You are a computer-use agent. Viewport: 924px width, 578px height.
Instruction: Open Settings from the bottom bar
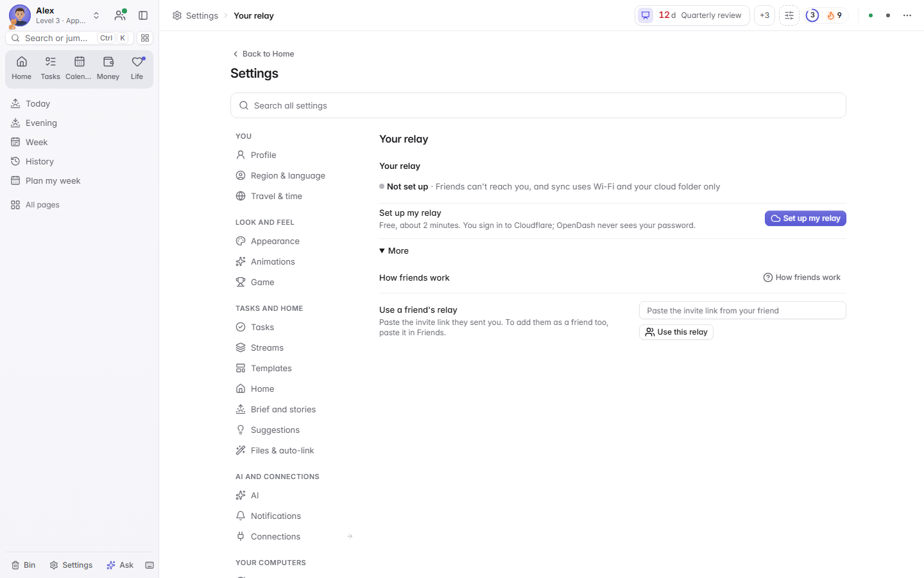click(x=71, y=565)
